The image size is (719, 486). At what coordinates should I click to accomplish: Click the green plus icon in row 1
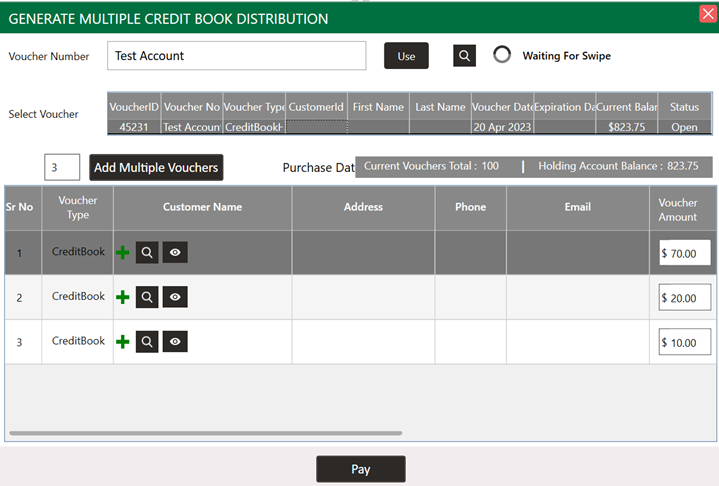pyautogui.click(x=122, y=252)
